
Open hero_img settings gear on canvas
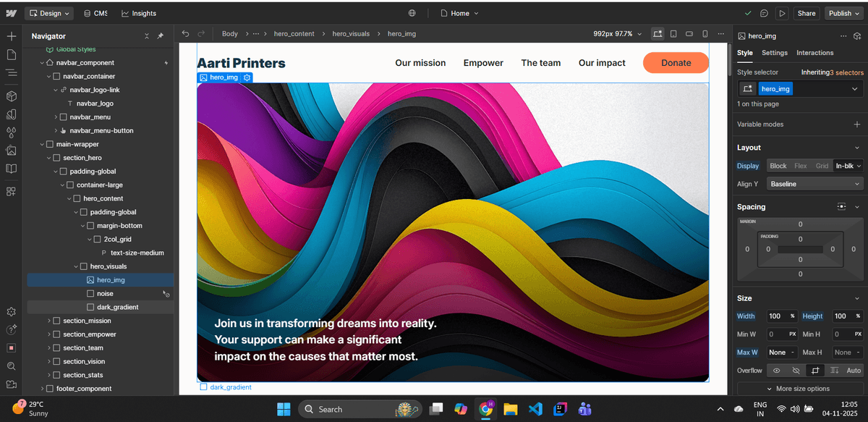(x=247, y=77)
